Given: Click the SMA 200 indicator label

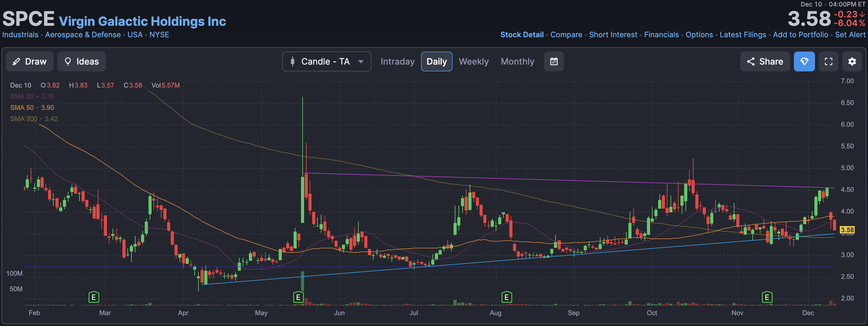Looking at the screenshot, I should tap(24, 119).
